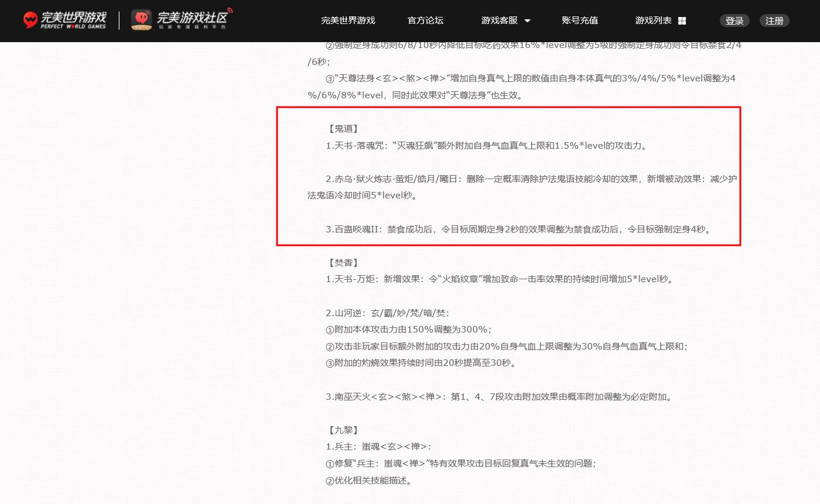This screenshot has height=504, width=820.
Task: Click the 【九黎】 section heading text
Action: click(344, 430)
